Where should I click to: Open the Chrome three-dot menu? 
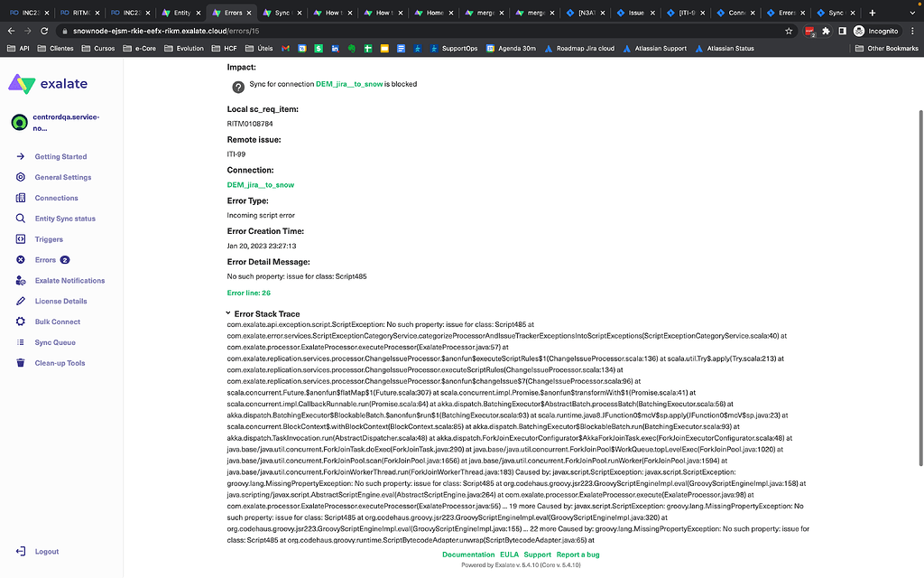coord(912,30)
